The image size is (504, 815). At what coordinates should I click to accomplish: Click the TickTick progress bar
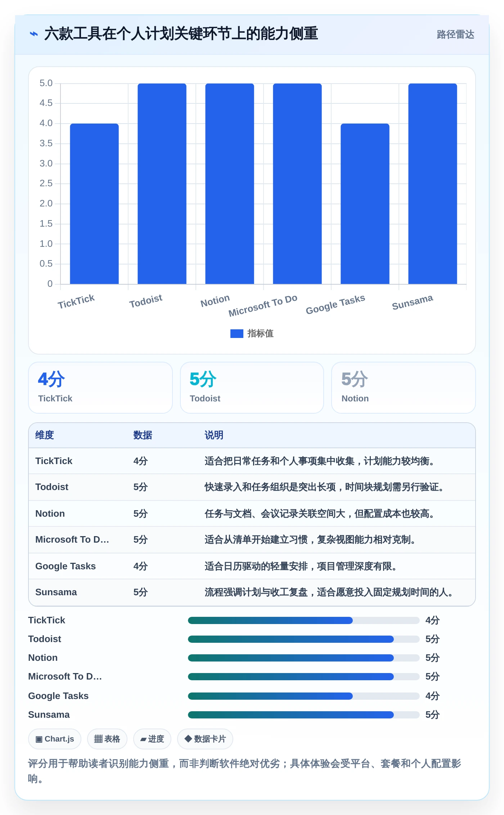tap(303, 620)
